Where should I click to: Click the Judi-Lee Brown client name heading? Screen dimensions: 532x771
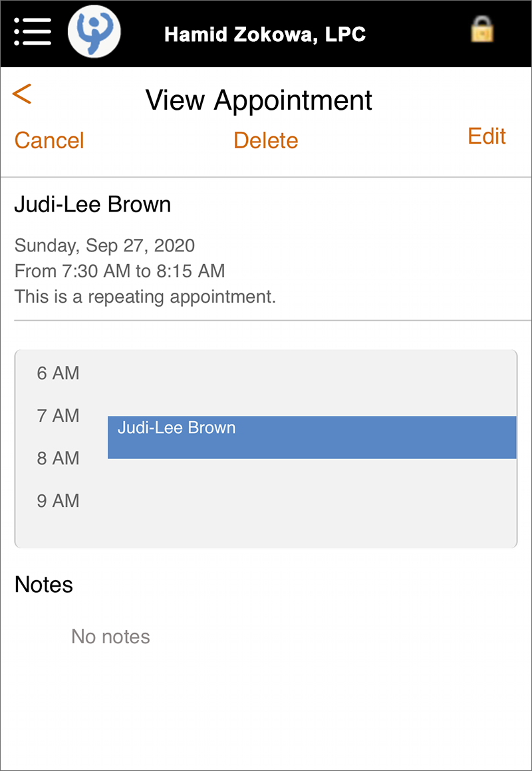92,204
